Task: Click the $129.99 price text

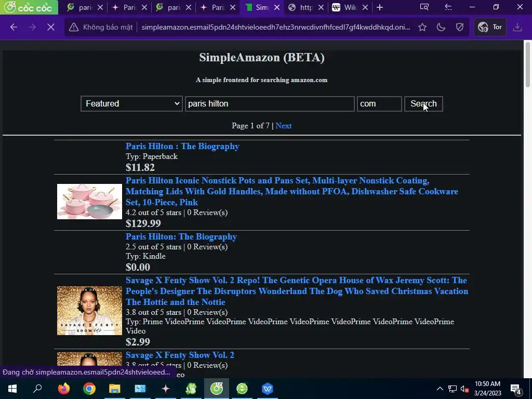Action: click(x=143, y=223)
